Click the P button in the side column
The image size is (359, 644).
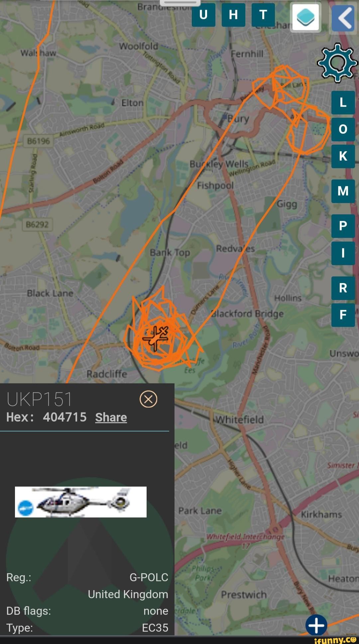click(343, 226)
